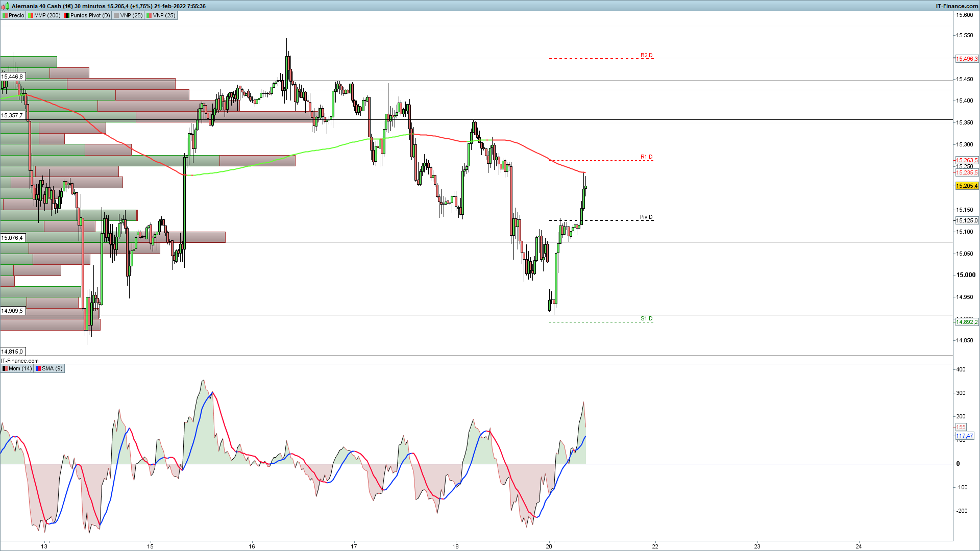Click the 400 level on momentum scale

click(961, 369)
